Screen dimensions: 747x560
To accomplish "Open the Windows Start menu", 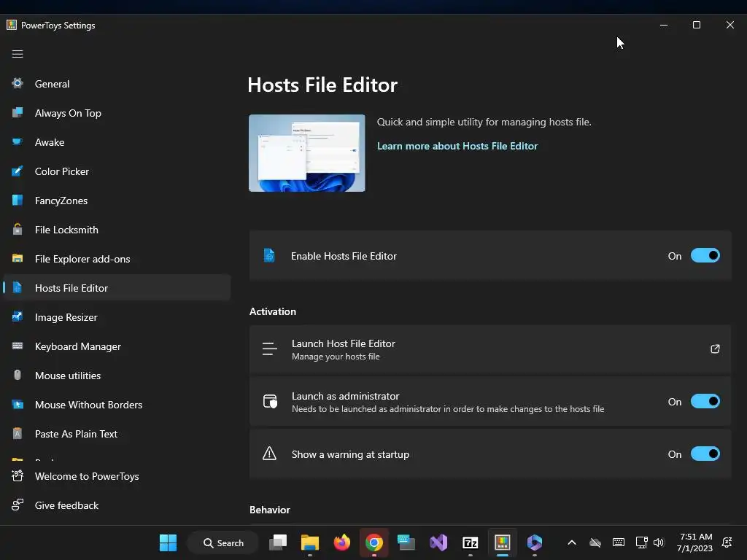I will pyautogui.click(x=168, y=542).
